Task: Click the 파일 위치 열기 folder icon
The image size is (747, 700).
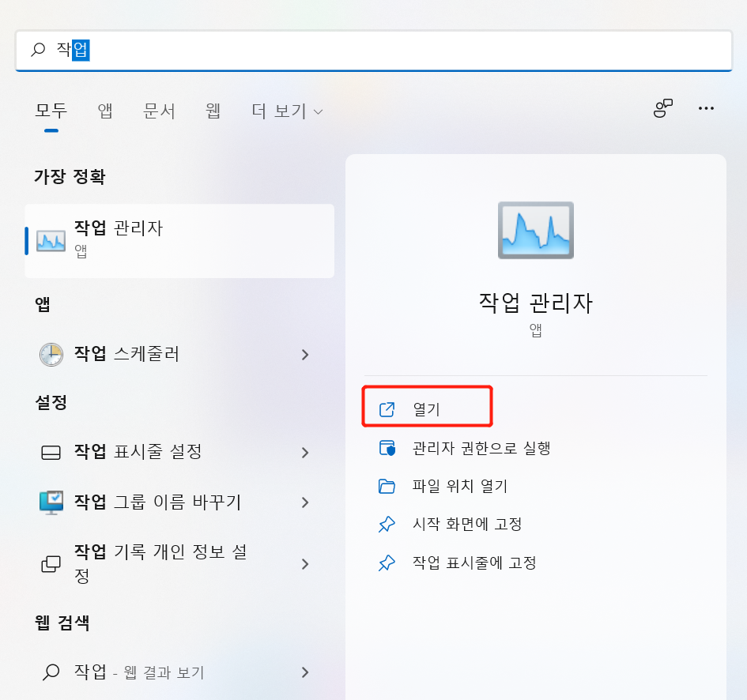Action: pyautogui.click(x=387, y=486)
